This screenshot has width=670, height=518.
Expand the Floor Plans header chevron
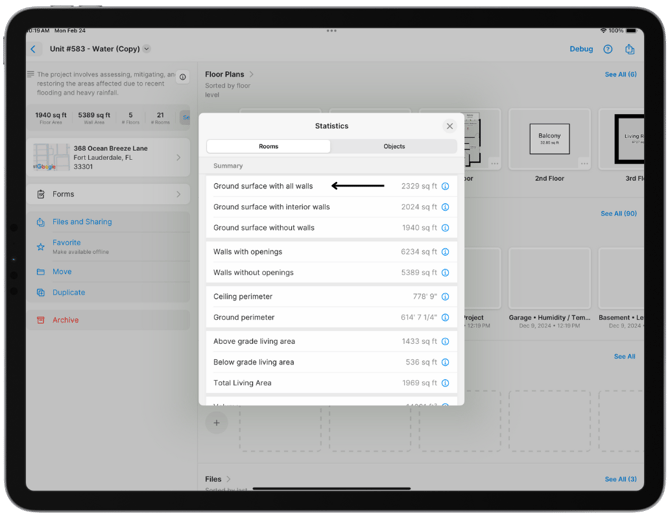[252, 74]
